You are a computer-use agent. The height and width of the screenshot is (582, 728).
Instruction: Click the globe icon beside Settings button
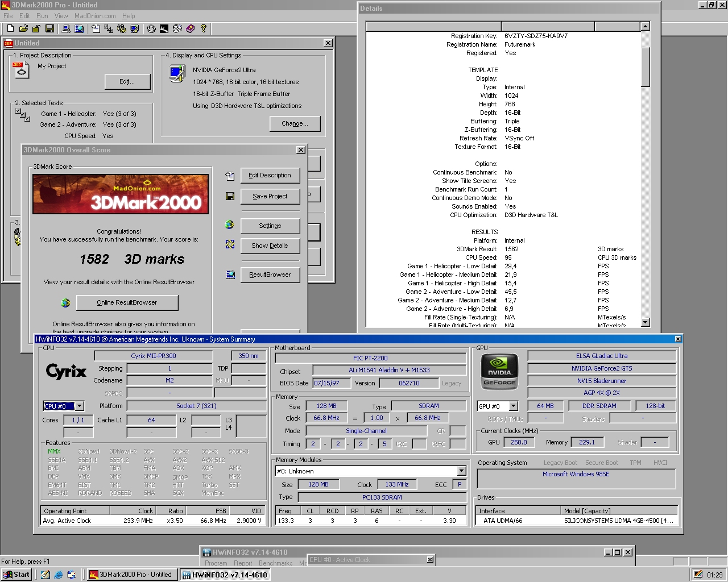coord(230,225)
